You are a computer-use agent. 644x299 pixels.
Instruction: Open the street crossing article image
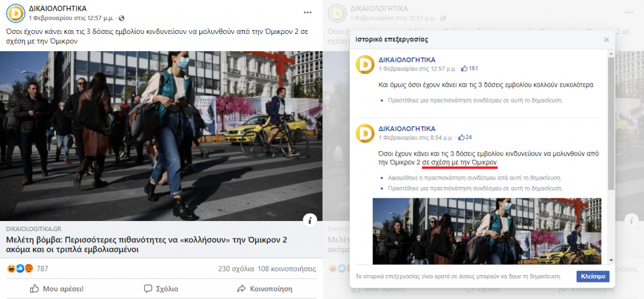(161, 136)
